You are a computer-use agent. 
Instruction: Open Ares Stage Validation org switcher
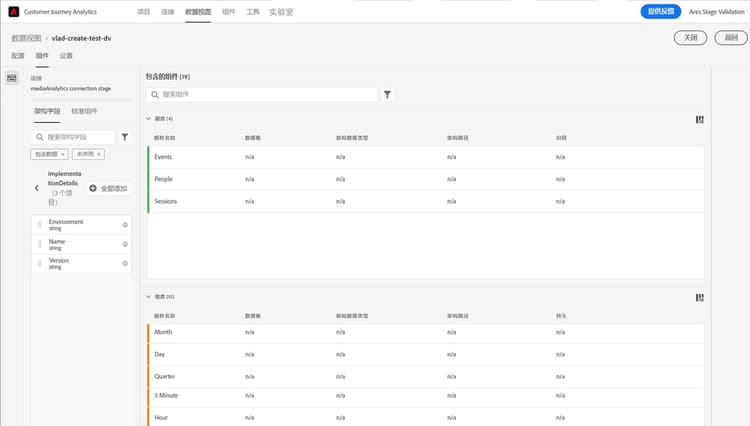point(717,12)
